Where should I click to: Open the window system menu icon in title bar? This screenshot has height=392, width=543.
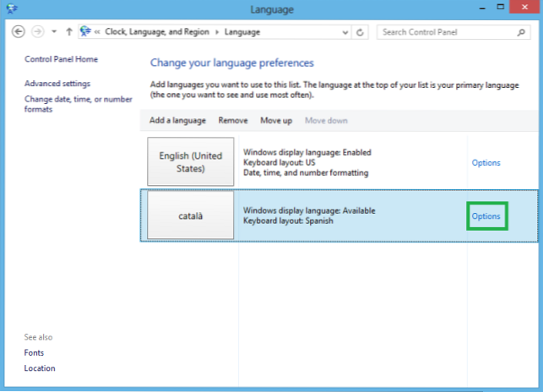[x=9, y=9]
